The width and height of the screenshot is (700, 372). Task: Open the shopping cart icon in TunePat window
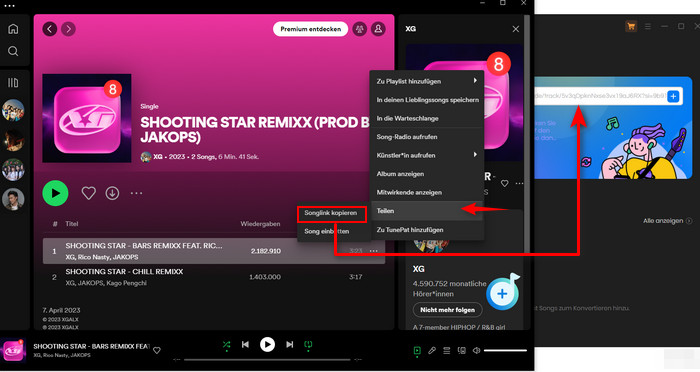[x=631, y=26]
